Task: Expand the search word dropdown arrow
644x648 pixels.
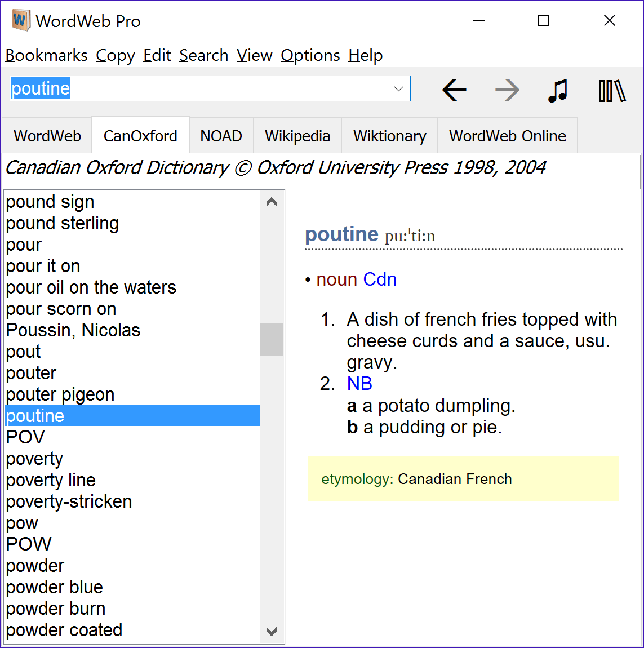Action: point(398,88)
